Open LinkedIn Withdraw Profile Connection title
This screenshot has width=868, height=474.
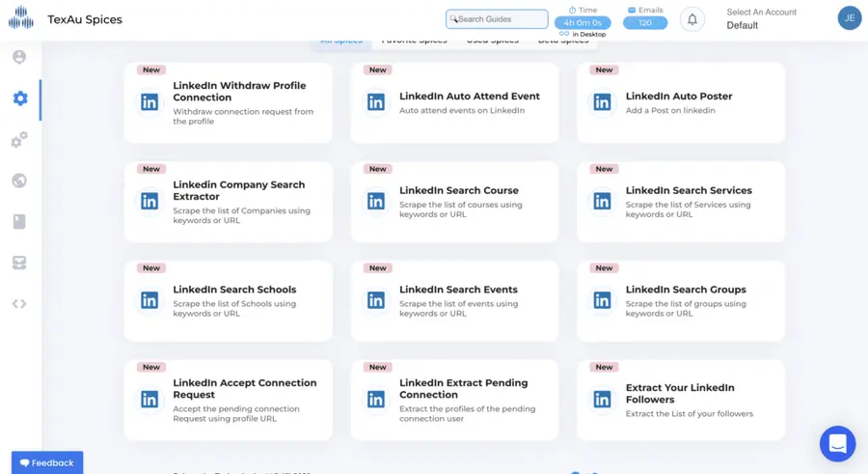(239, 92)
